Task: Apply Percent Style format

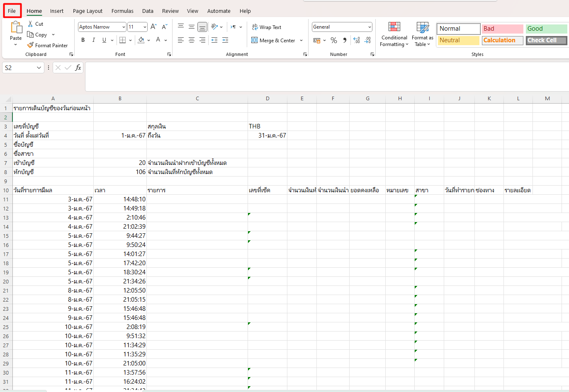Action: point(334,40)
